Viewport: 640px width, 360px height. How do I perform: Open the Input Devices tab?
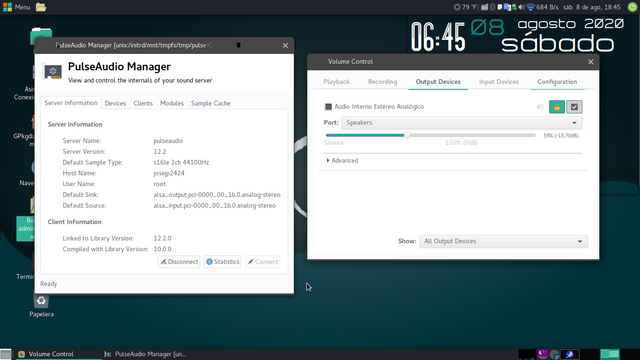[x=499, y=82]
